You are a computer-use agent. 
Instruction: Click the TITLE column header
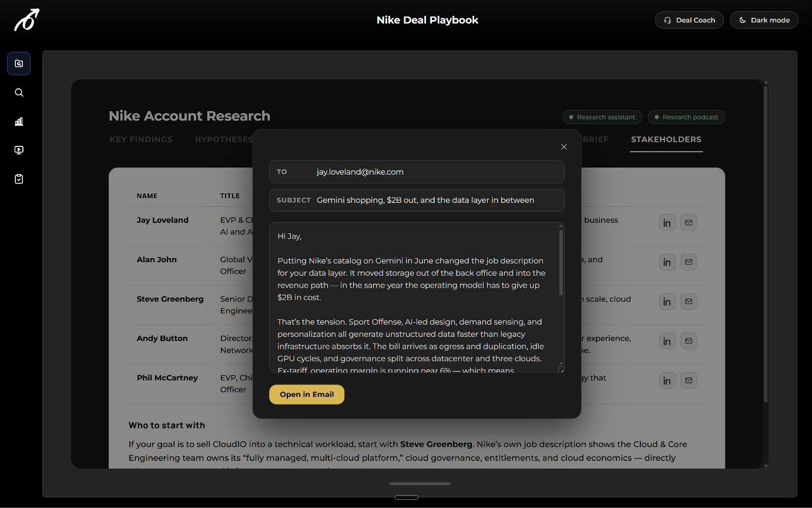pos(230,196)
